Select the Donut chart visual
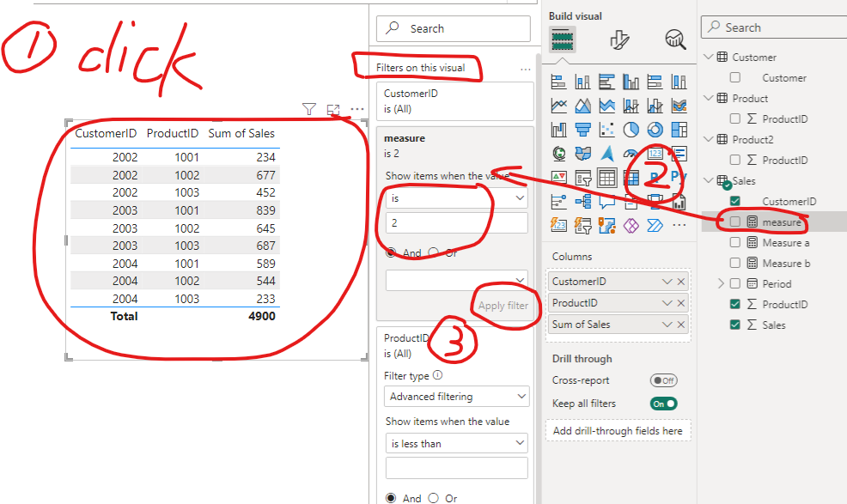This screenshot has height=504, width=847. point(655,130)
